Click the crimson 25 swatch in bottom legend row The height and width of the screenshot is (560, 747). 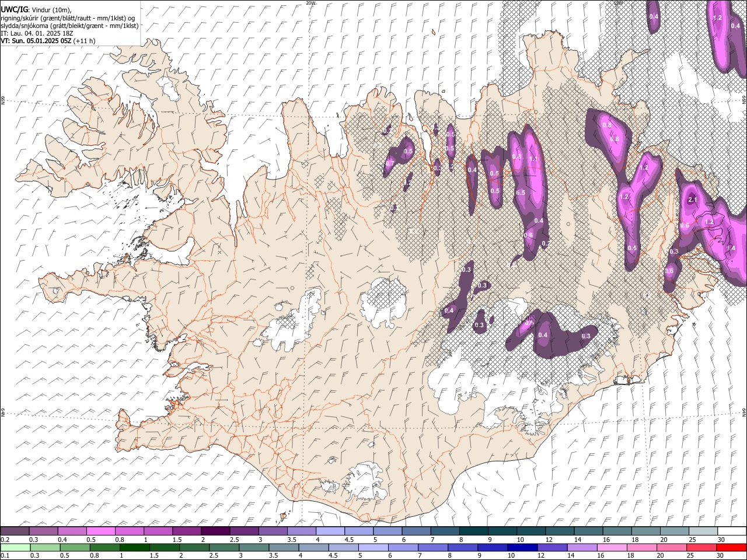tap(701, 548)
